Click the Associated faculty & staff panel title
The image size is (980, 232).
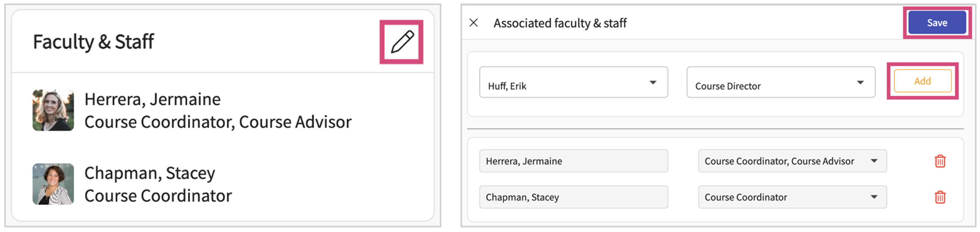point(560,23)
